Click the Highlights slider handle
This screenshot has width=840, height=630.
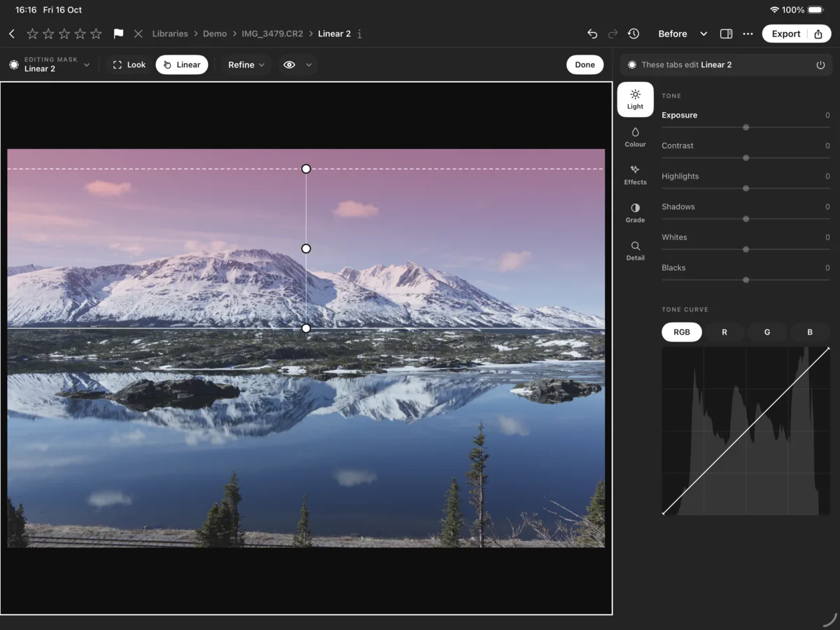(x=746, y=188)
